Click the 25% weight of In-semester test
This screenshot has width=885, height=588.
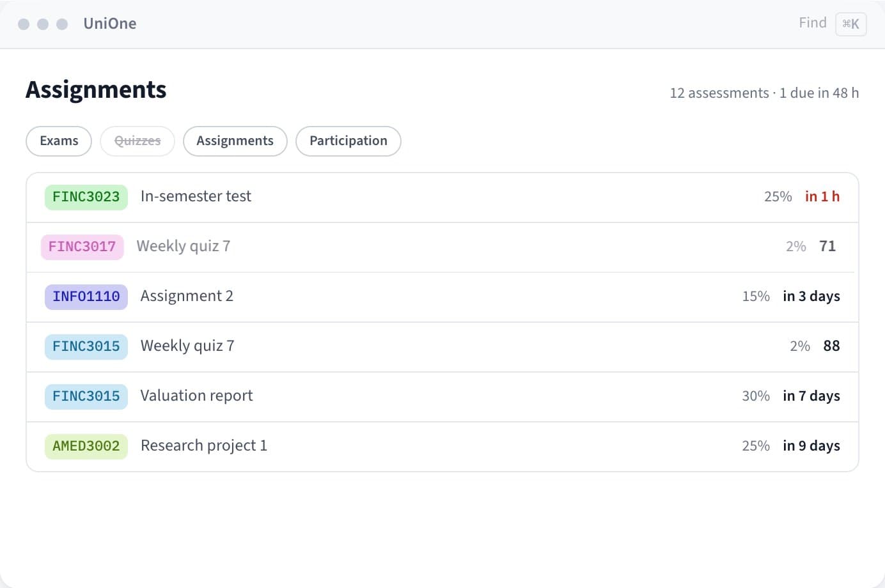[778, 197]
